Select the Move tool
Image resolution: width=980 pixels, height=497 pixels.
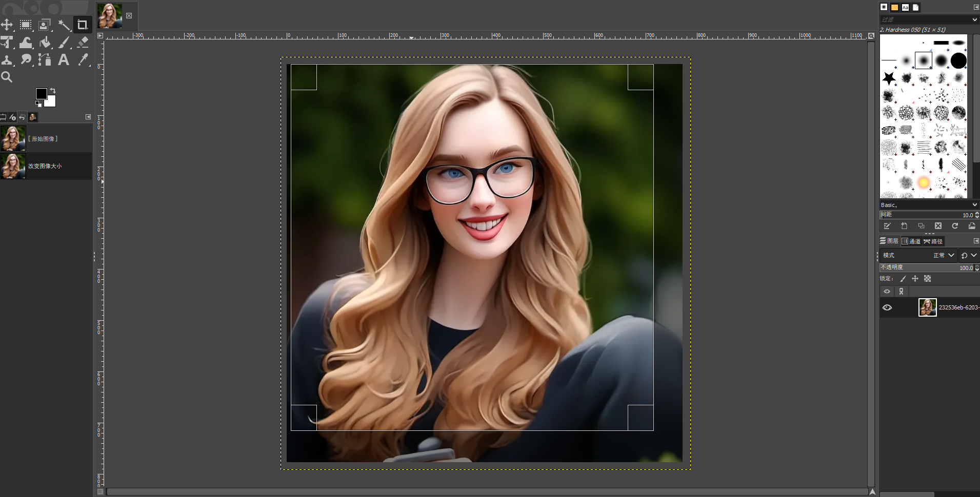(7, 25)
